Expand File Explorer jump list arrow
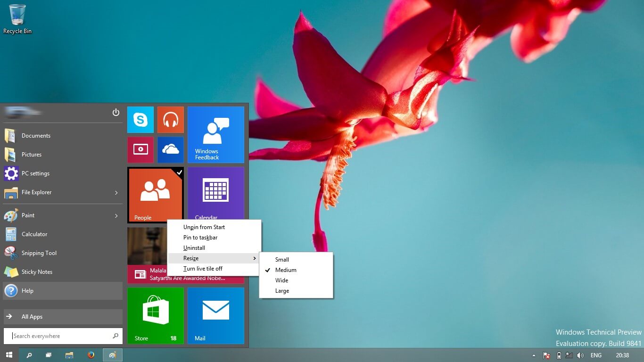 [116, 192]
